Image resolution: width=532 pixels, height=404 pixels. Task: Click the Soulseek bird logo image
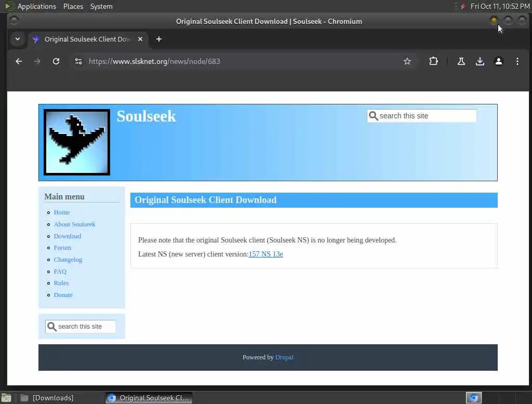click(77, 142)
